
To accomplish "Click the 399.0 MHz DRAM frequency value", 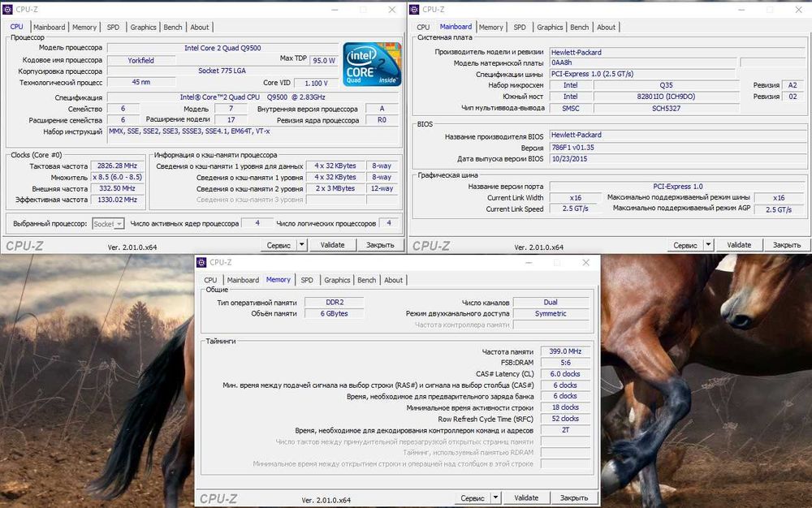I will pyautogui.click(x=565, y=351).
